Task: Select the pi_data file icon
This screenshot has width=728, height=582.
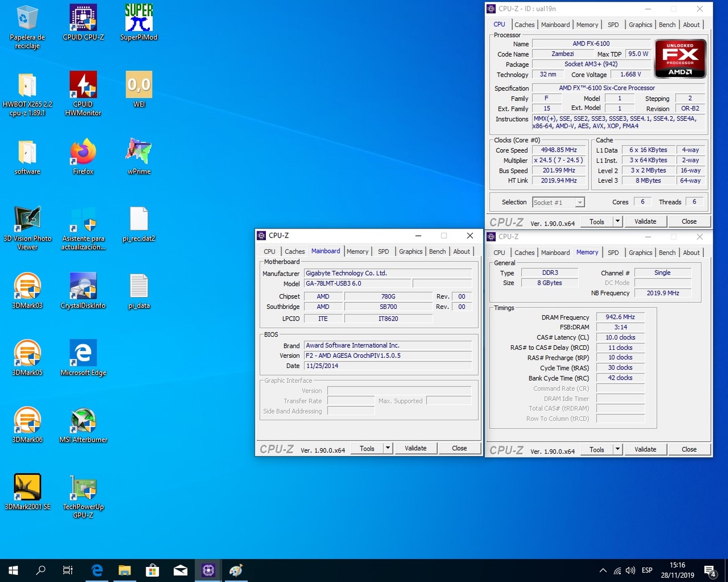Action: pos(139,291)
